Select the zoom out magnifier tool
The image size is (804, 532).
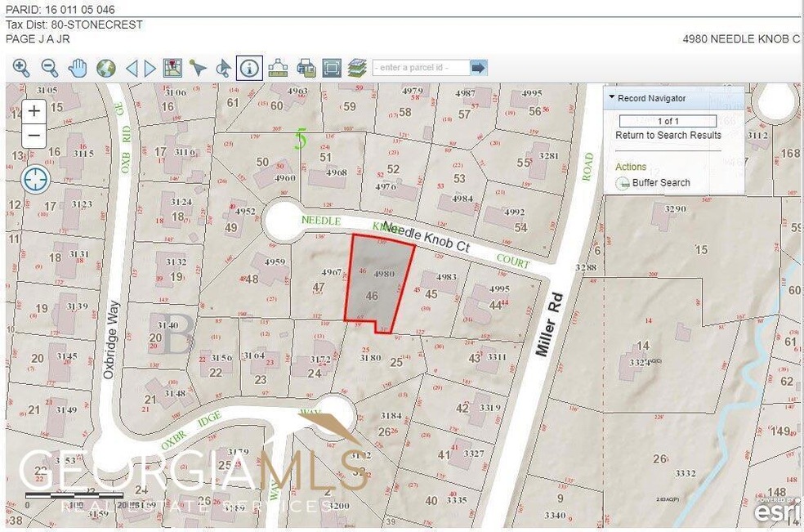pos(49,68)
